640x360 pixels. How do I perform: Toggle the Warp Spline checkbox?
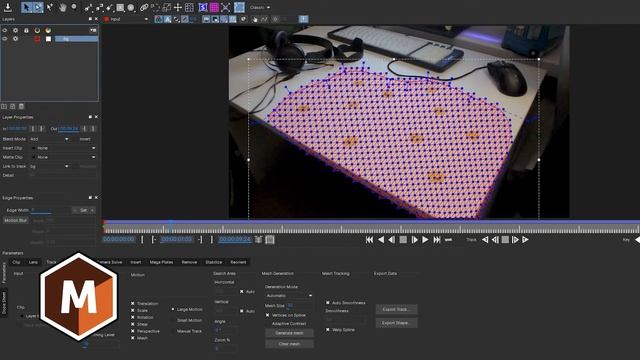[x=328, y=330]
